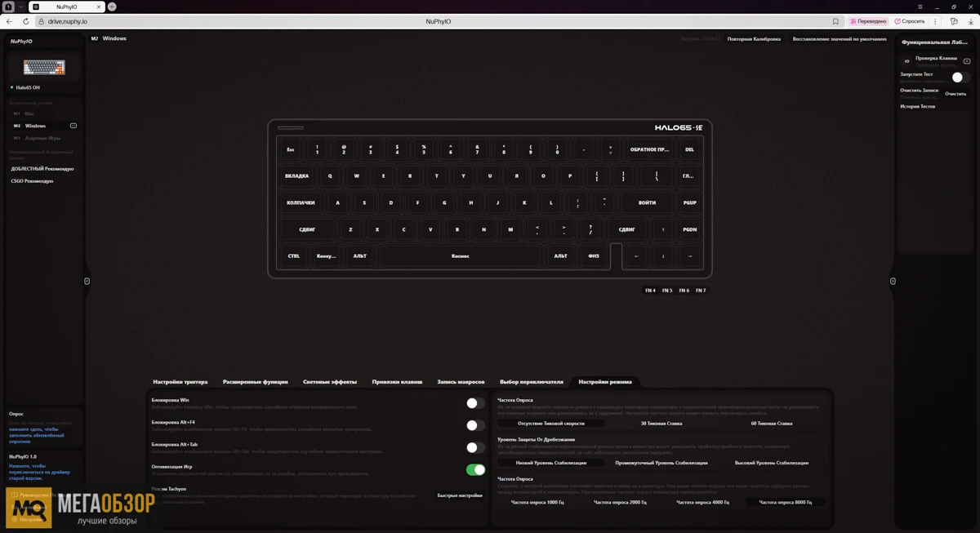Select Высокий Уровень Стабилизации

(x=772, y=463)
